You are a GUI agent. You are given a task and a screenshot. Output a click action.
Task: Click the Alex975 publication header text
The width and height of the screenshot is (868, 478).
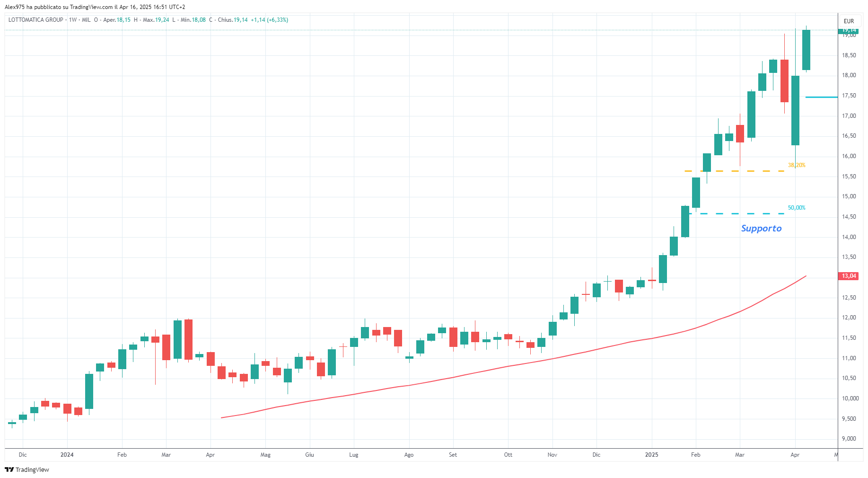pyautogui.click(x=95, y=7)
